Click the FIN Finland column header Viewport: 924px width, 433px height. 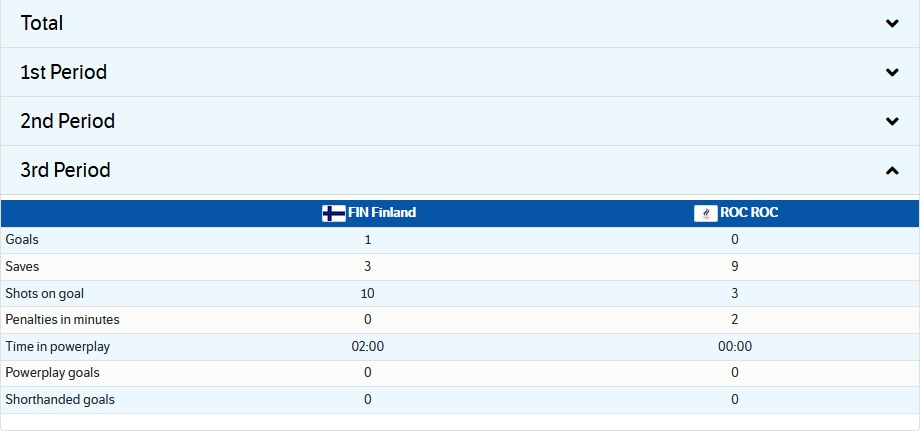point(369,213)
